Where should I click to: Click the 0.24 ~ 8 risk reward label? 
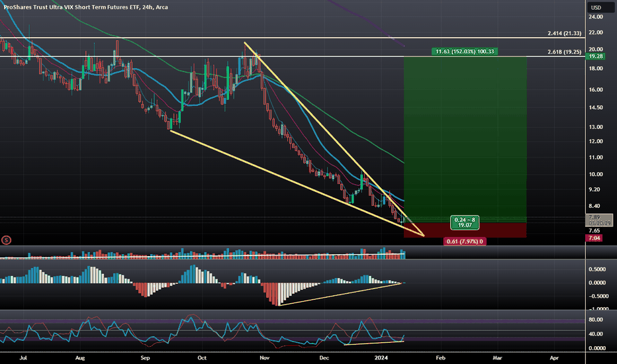tap(465, 222)
